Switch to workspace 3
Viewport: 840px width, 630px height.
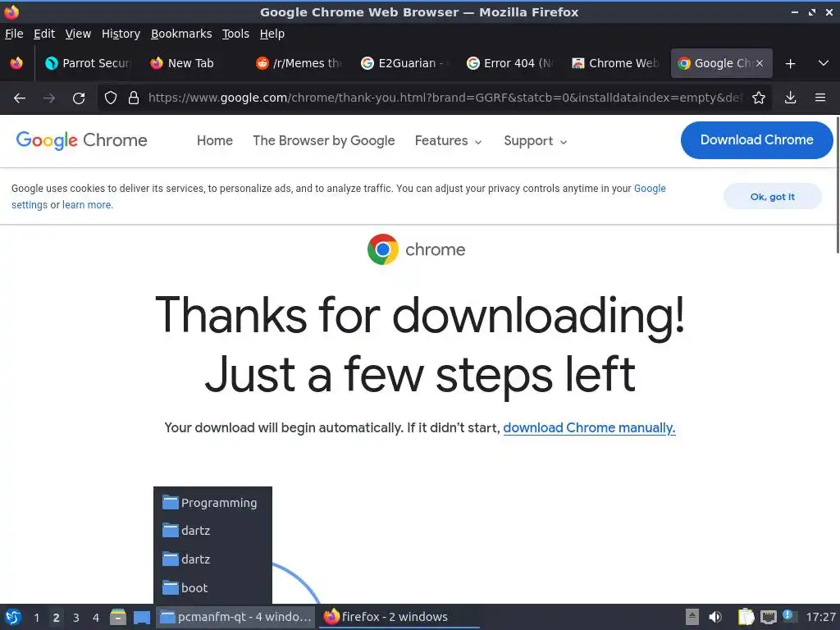point(76,618)
